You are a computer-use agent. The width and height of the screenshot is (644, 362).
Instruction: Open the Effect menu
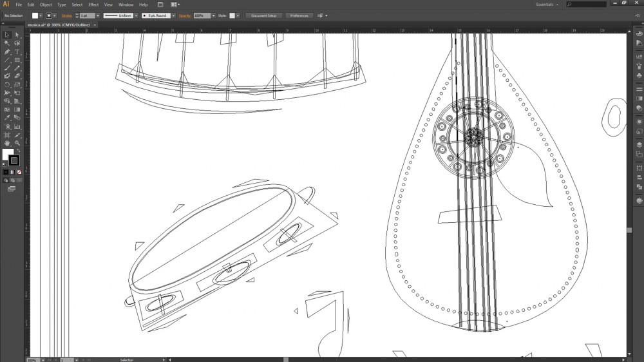(93, 5)
